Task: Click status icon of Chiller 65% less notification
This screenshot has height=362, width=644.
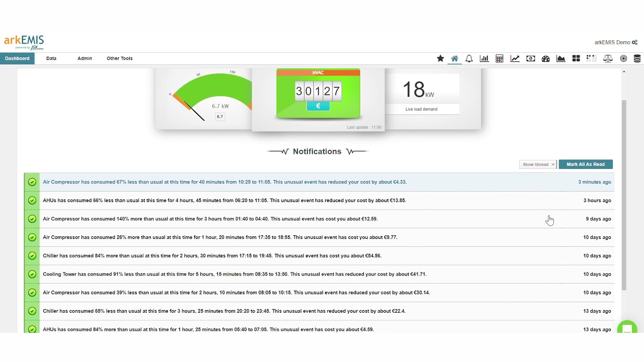Action: click(x=32, y=311)
